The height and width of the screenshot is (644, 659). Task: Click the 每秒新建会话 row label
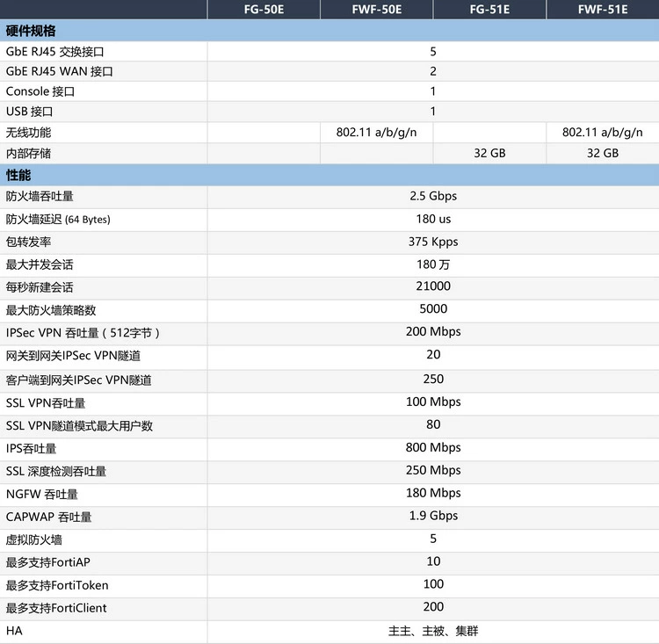40,287
